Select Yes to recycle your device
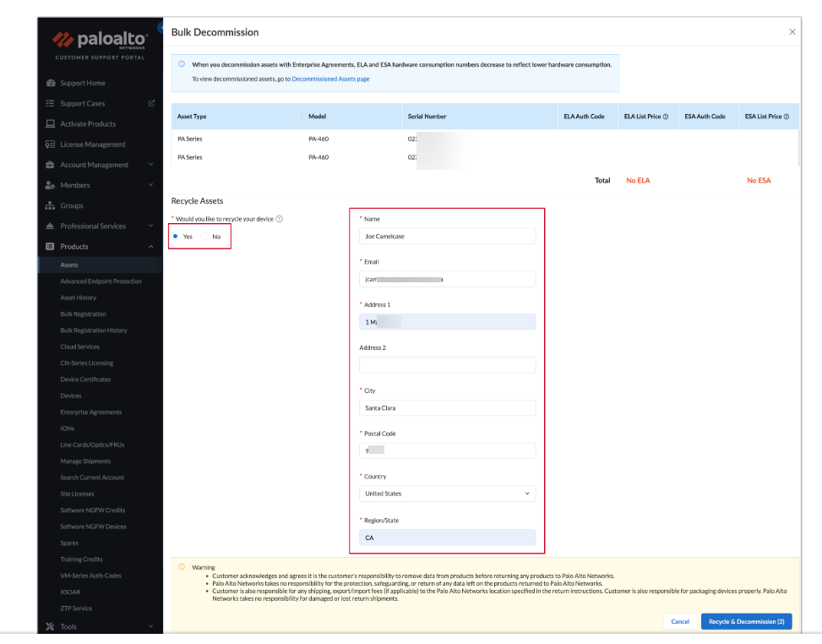The height and width of the screenshot is (644, 822). (176, 237)
